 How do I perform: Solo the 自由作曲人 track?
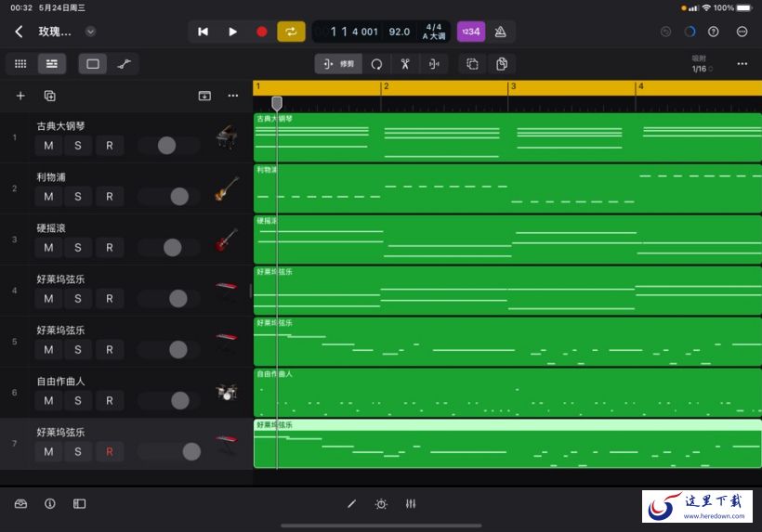(x=78, y=400)
